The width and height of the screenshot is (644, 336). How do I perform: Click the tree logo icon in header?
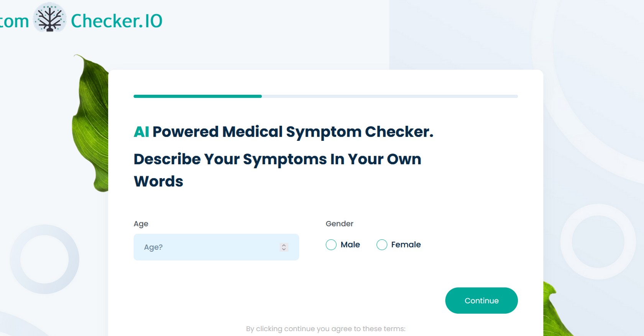coord(49,18)
